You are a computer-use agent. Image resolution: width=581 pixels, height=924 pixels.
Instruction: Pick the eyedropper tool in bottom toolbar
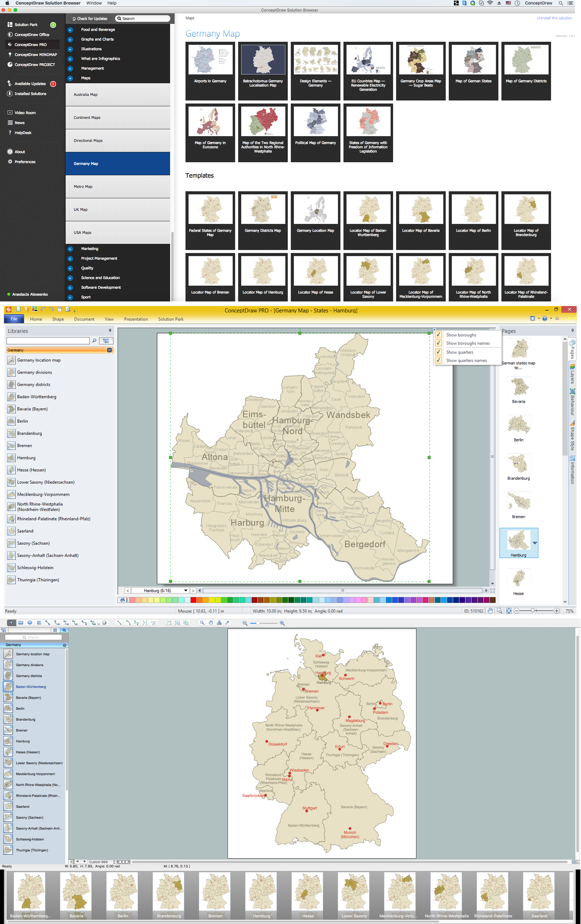click(227, 623)
